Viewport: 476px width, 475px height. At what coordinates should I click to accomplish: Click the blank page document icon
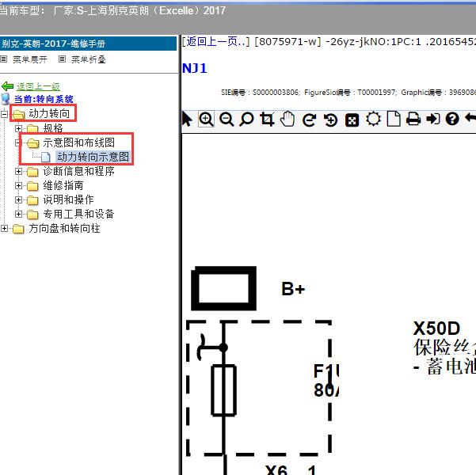[394, 119]
